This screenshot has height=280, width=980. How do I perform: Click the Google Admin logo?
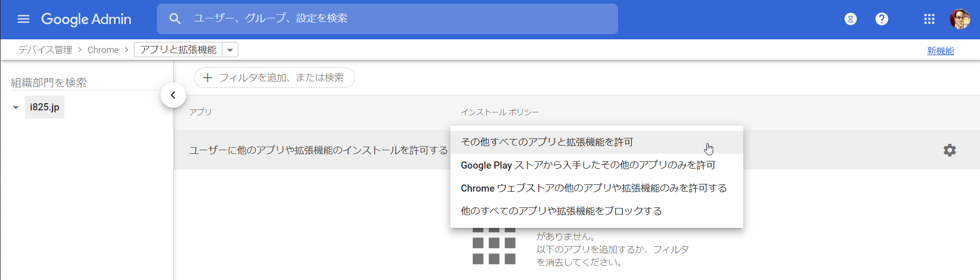(86, 19)
